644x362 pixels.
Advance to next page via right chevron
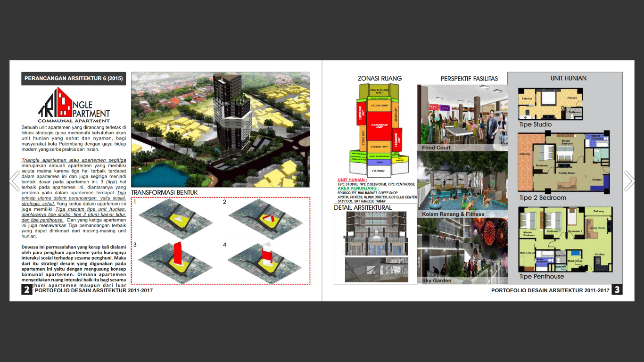click(x=629, y=181)
